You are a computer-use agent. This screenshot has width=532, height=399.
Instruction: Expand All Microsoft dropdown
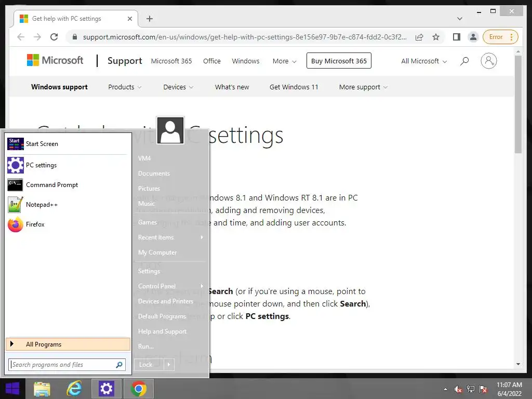(424, 61)
